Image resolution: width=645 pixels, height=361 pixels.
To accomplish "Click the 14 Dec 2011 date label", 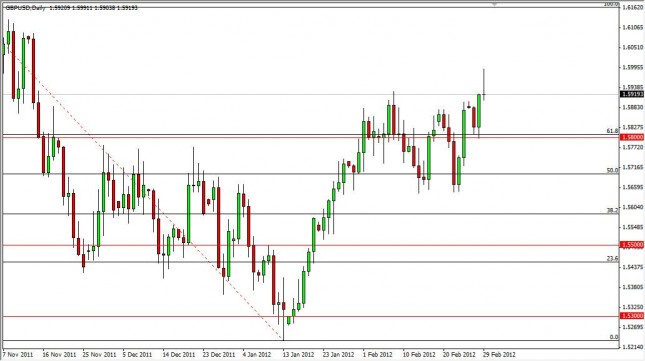I will pyautogui.click(x=179, y=354).
